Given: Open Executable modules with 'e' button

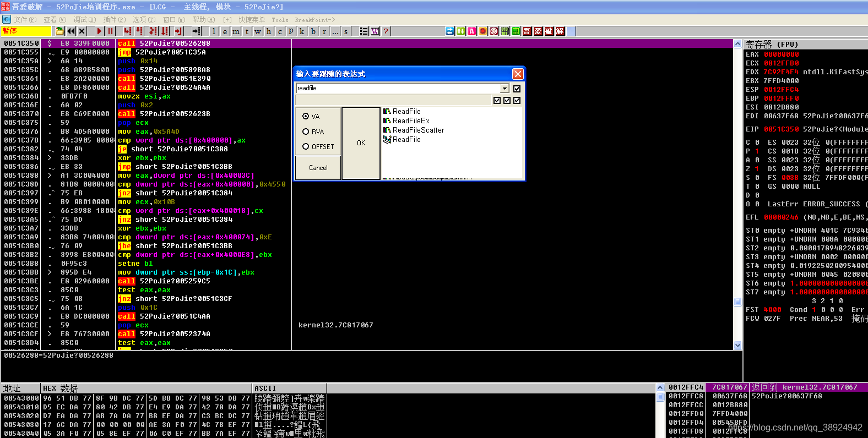Looking at the screenshot, I should click(x=225, y=31).
